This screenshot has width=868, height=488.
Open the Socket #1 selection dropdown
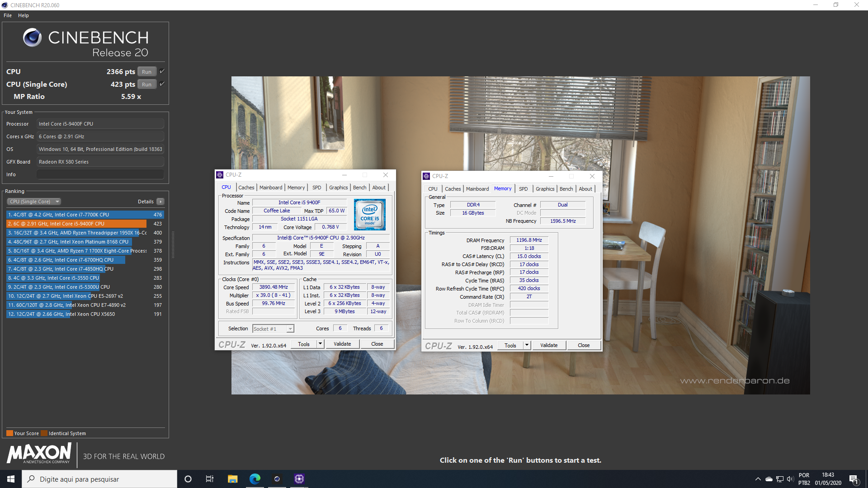[273, 329]
